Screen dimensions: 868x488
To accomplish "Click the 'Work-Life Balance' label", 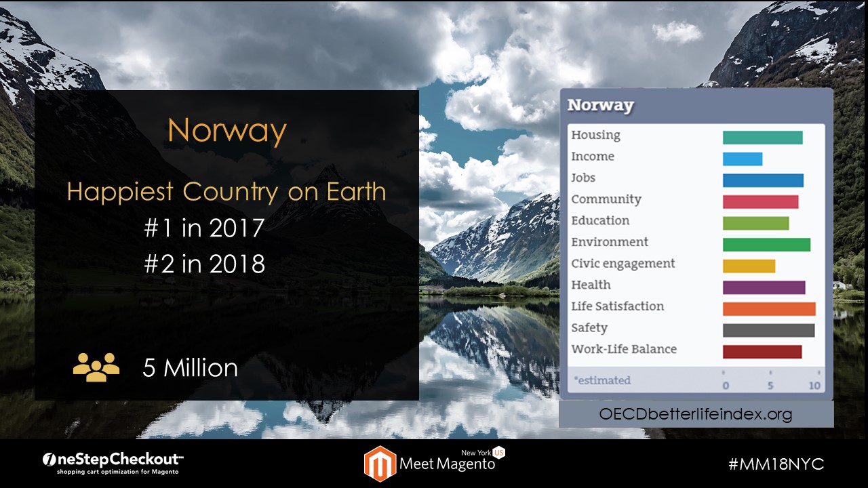I will 624,349.
